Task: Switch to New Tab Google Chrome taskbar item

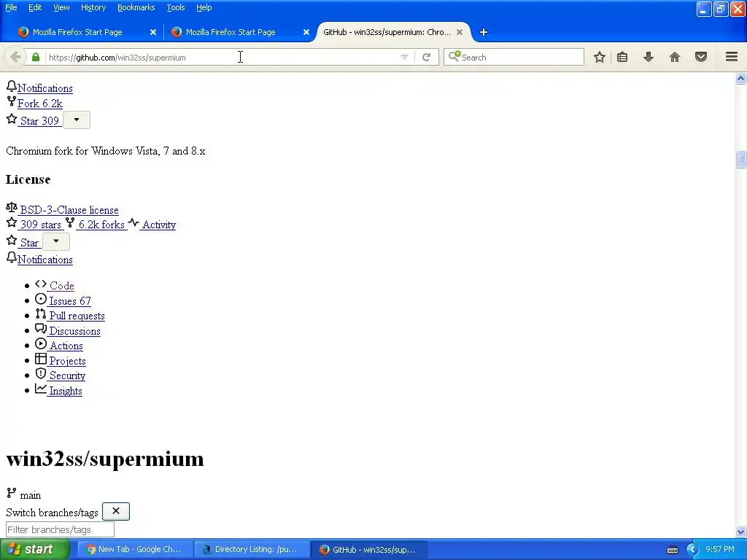Action: click(135, 549)
